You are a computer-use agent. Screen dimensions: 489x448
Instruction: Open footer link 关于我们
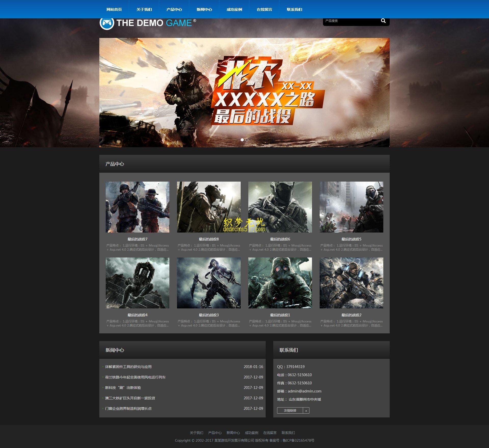(196, 433)
